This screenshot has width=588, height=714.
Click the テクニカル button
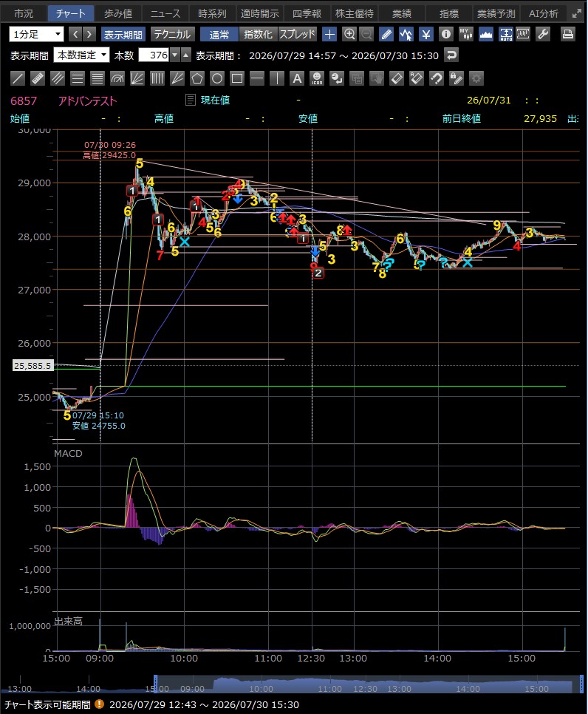[173, 34]
